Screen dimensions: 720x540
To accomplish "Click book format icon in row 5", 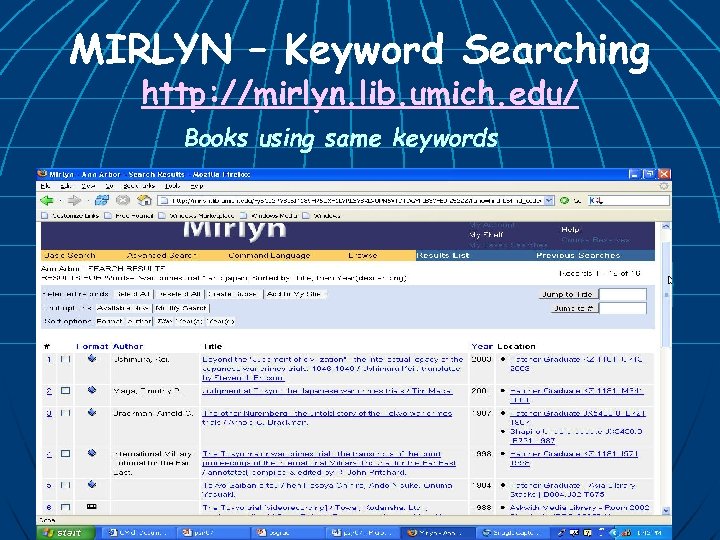I will (x=92, y=484).
